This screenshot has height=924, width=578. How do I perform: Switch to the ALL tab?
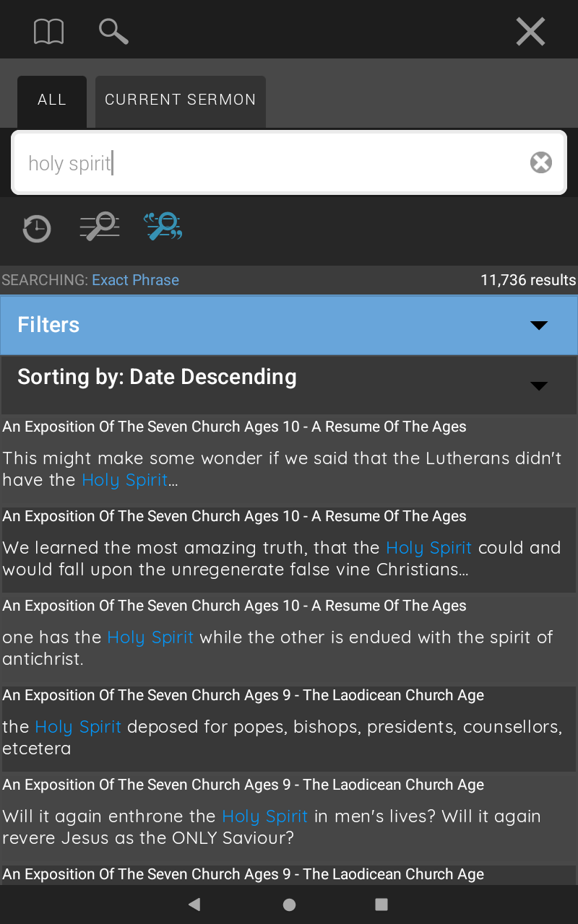point(52,101)
